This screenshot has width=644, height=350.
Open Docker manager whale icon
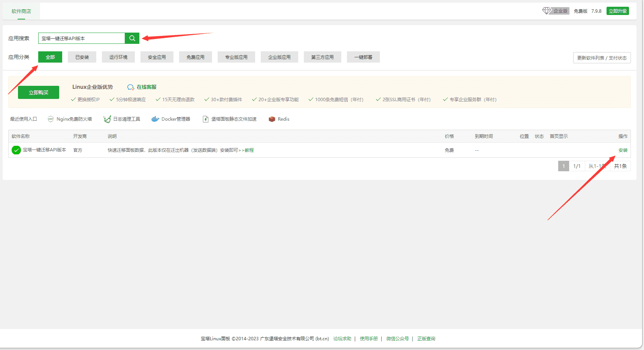tap(155, 119)
